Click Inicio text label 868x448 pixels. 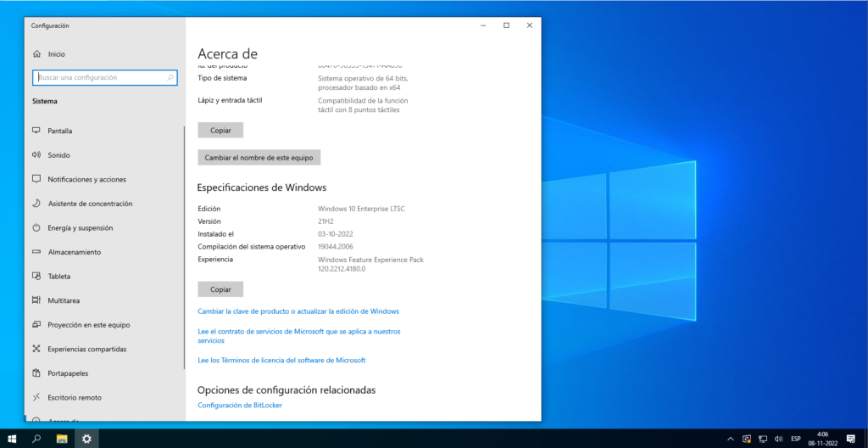point(57,54)
